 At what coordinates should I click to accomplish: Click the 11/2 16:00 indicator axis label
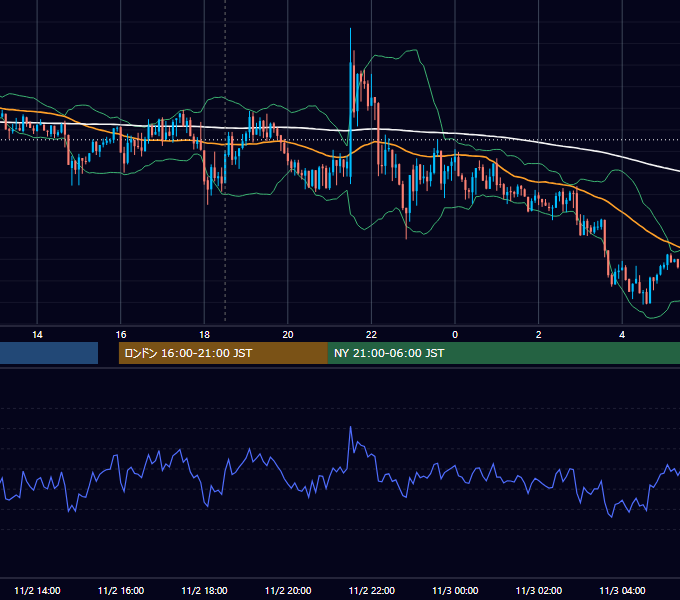point(121,590)
